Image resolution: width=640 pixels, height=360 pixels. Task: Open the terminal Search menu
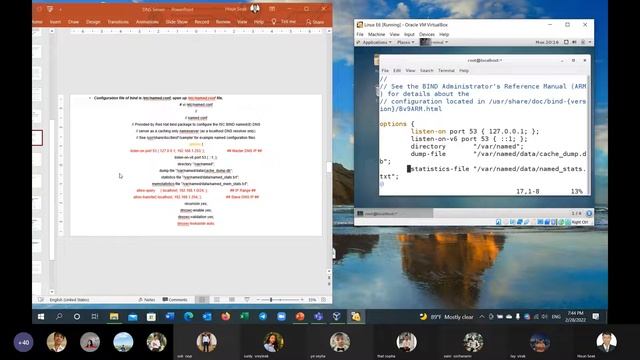427,71
